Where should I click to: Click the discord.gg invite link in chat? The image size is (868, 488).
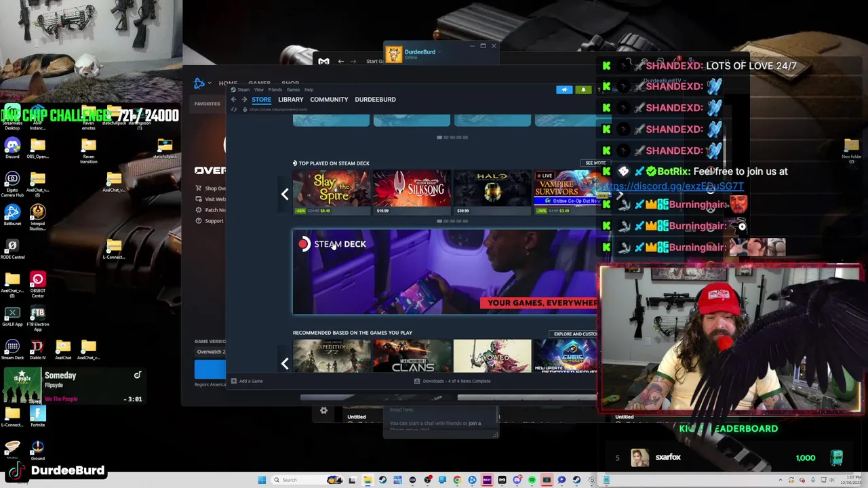coord(671,186)
